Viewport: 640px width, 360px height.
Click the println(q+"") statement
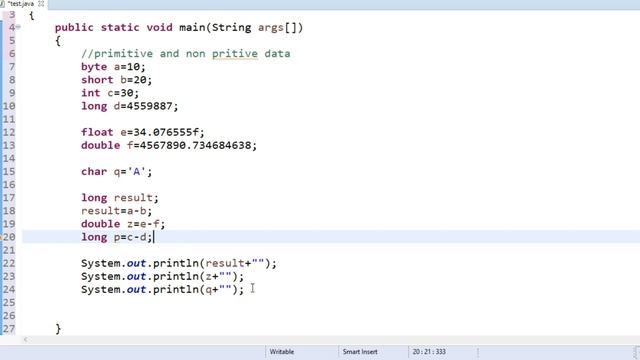162,289
